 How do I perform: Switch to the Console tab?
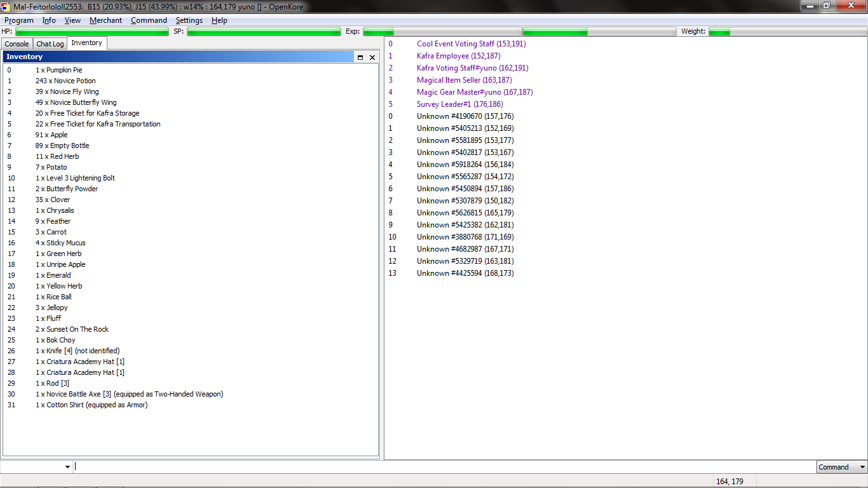[16, 43]
